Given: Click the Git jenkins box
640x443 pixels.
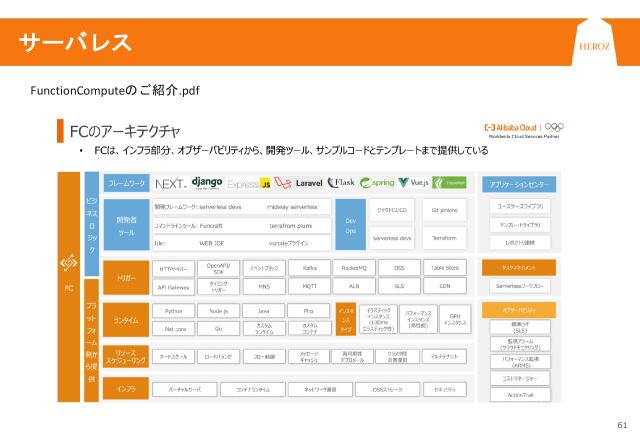Looking at the screenshot, I should pyautogui.click(x=444, y=210).
